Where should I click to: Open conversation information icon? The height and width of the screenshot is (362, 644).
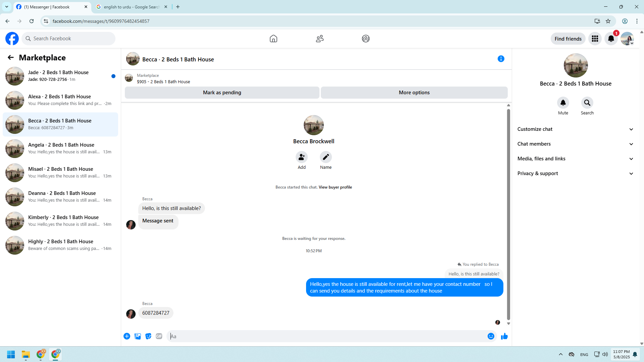point(501,59)
